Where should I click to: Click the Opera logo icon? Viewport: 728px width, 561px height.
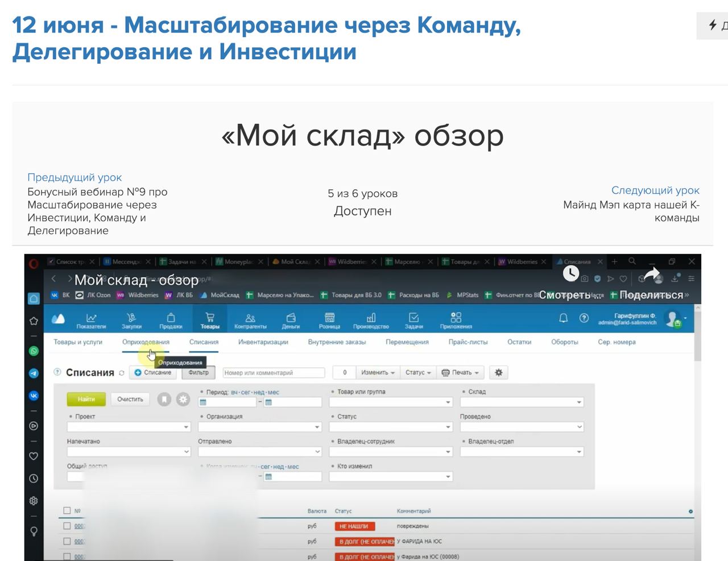click(34, 263)
